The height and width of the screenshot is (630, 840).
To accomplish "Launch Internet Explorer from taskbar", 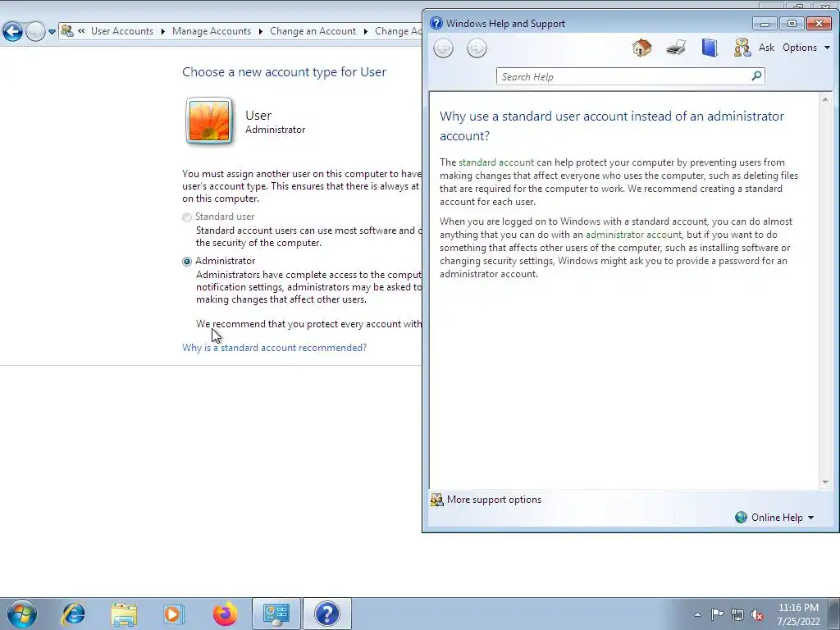I will click(73, 614).
